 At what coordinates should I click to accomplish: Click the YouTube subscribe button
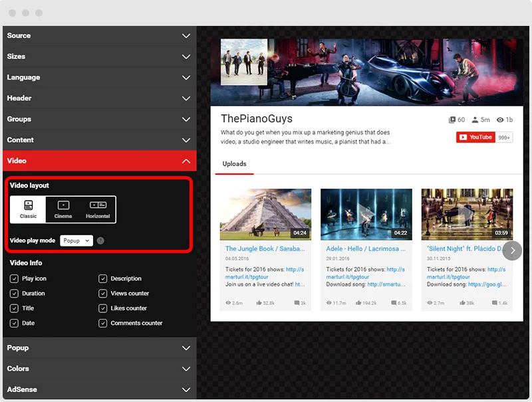pos(475,138)
